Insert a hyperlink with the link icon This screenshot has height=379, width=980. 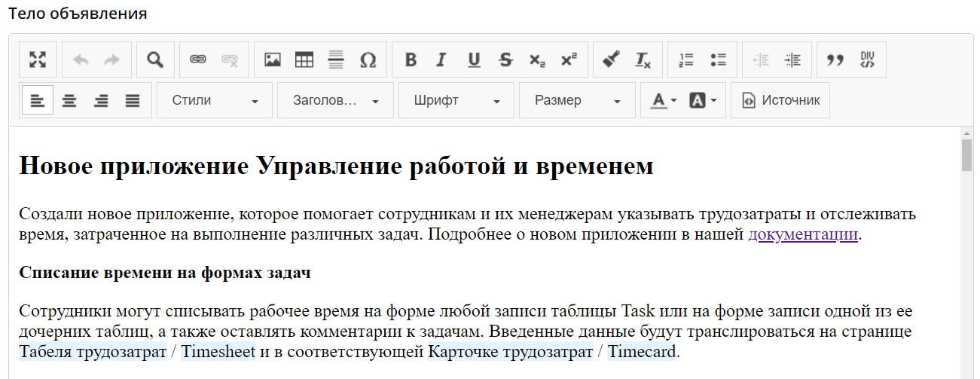point(198,60)
